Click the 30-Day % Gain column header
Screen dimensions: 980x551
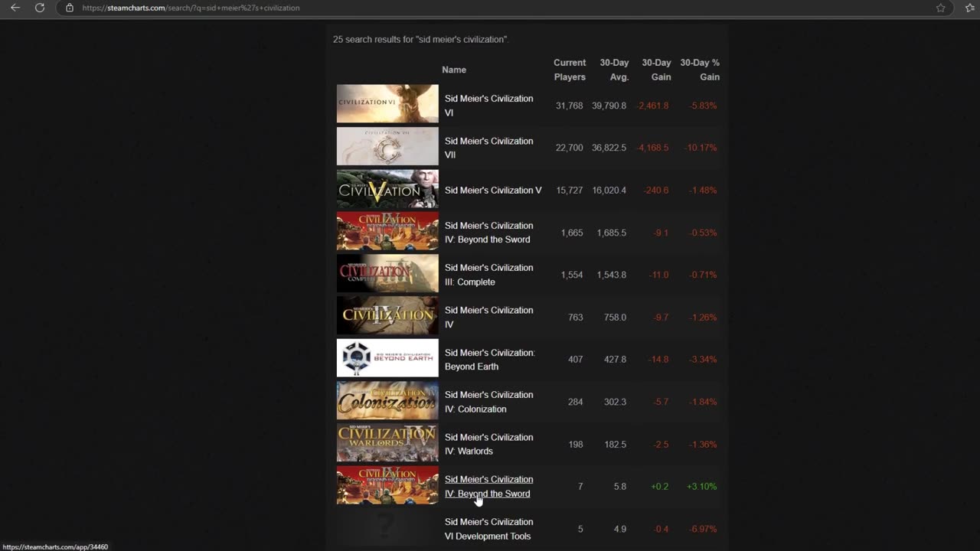[x=700, y=70]
